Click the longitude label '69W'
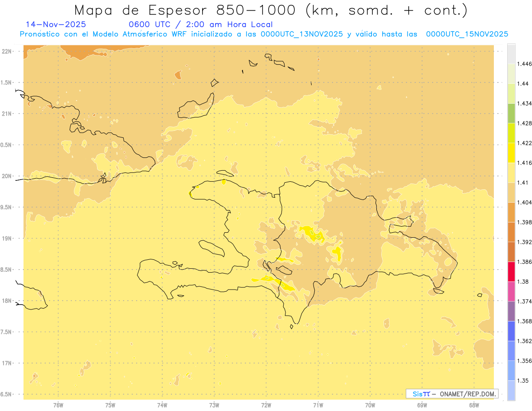Viewport: 532px width, 411px height. pyautogui.click(x=422, y=405)
